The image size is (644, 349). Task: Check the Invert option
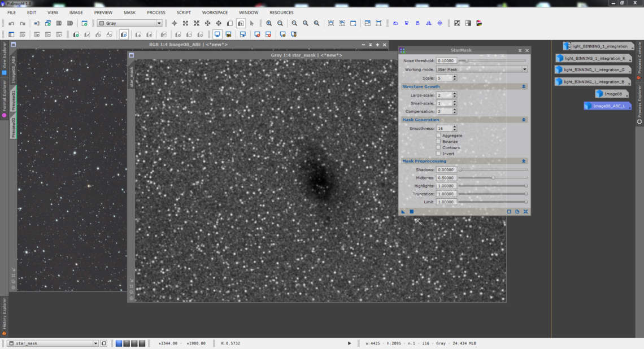(x=439, y=153)
